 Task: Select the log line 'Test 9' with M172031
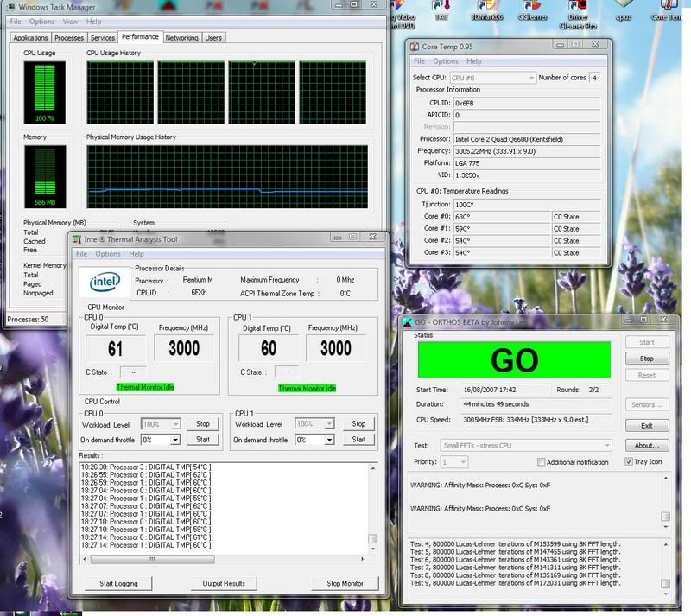point(515,583)
